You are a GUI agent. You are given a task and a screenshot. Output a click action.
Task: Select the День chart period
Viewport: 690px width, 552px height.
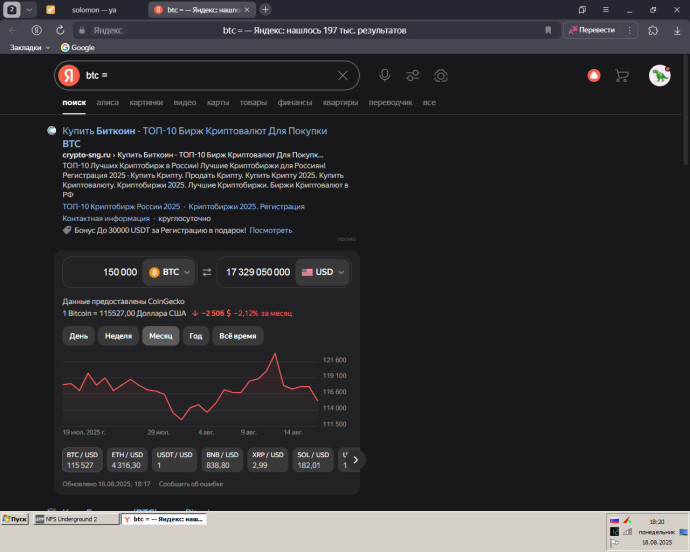pyautogui.click(x=78, y=336)
